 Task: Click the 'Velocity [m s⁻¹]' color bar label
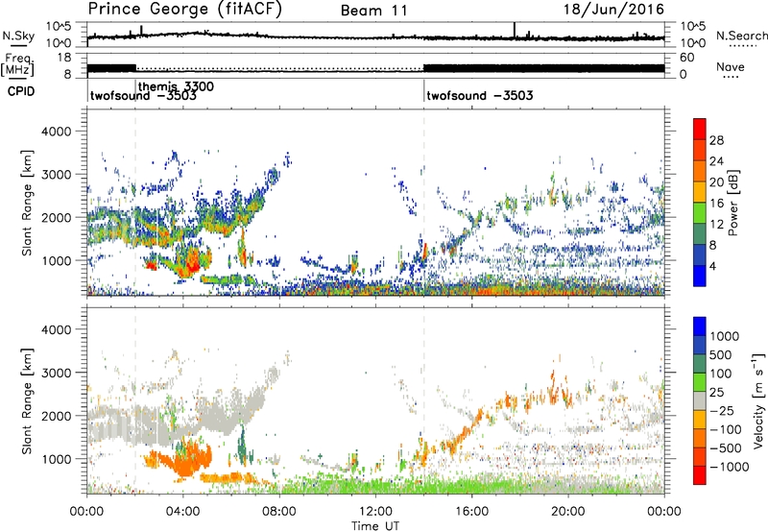coord(758,400)
